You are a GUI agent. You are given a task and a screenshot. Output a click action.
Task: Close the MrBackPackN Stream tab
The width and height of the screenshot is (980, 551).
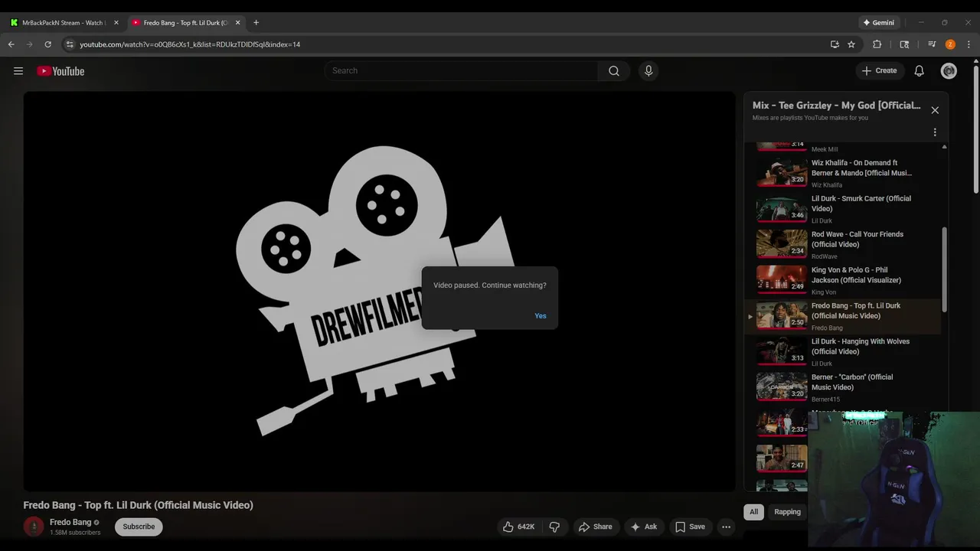(116, 22)
